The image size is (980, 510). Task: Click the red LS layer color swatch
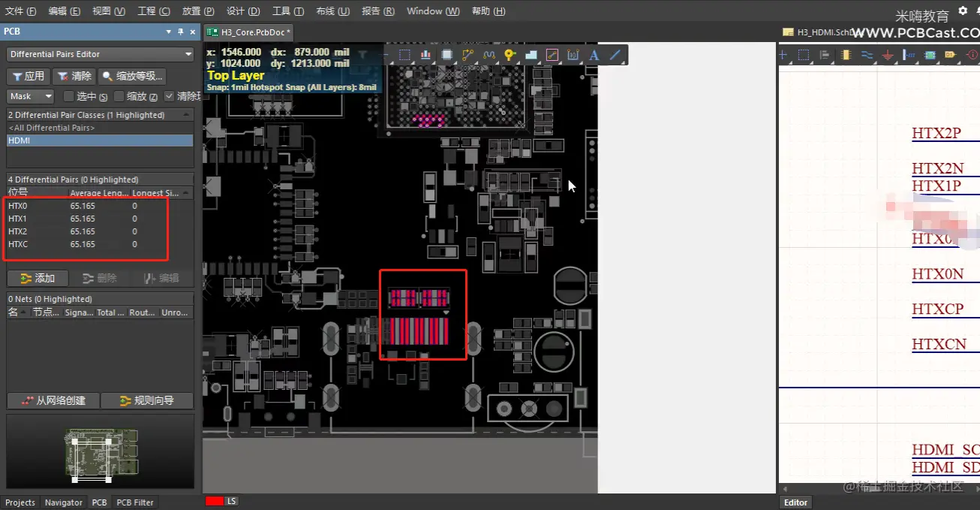point(214,501)
